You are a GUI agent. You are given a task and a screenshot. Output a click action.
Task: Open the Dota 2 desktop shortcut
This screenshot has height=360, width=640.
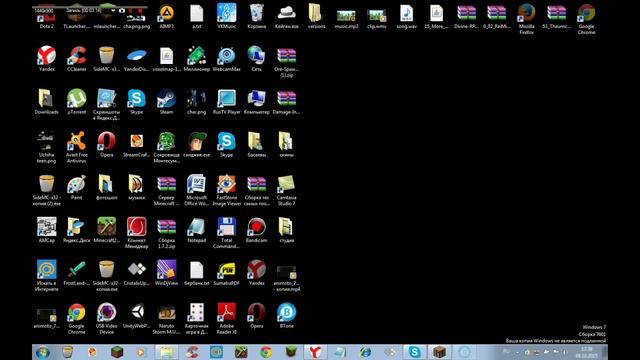(x=47, y=17)
